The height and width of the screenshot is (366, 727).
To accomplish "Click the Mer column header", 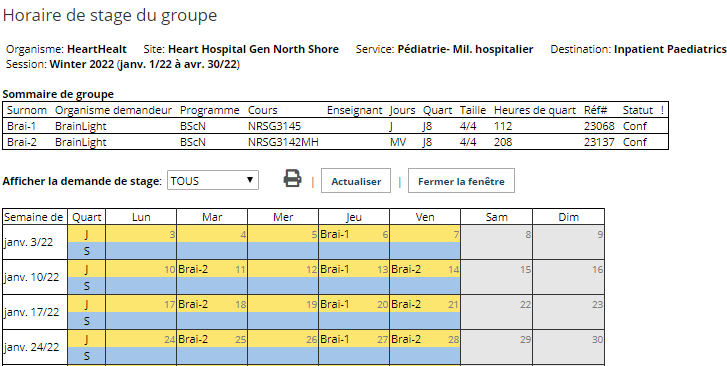I will (283, 217).
